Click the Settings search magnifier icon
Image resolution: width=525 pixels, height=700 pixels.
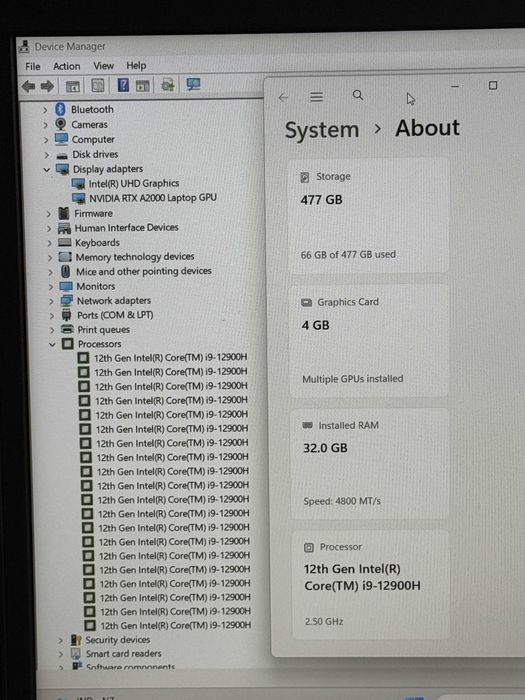358,95
